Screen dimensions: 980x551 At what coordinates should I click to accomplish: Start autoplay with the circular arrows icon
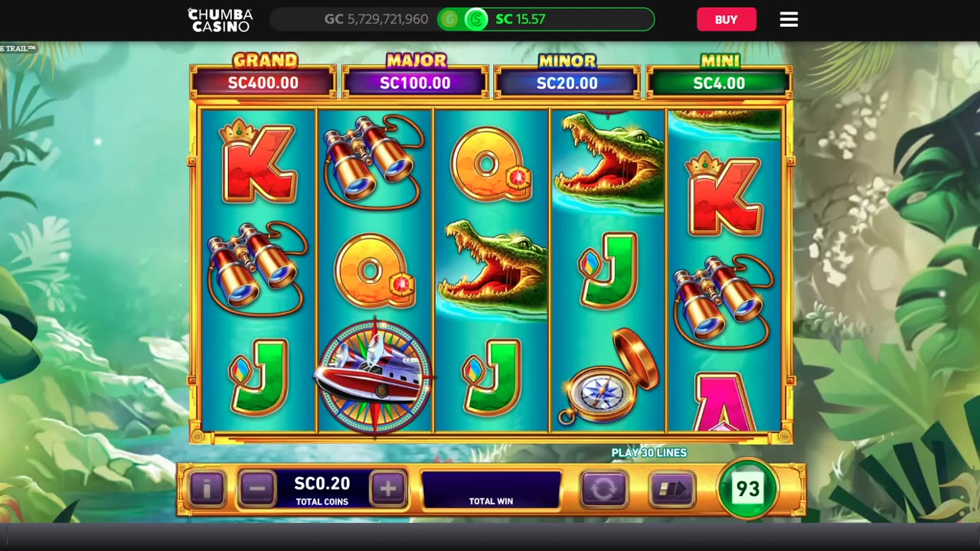coord(603,489)
